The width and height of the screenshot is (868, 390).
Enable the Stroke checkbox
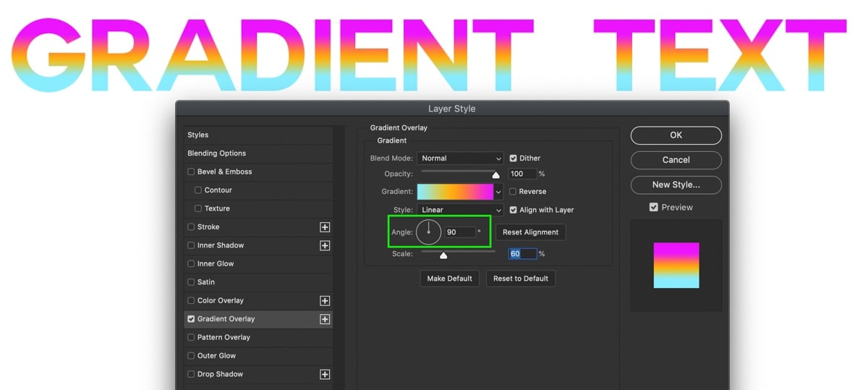click(191, 227)
